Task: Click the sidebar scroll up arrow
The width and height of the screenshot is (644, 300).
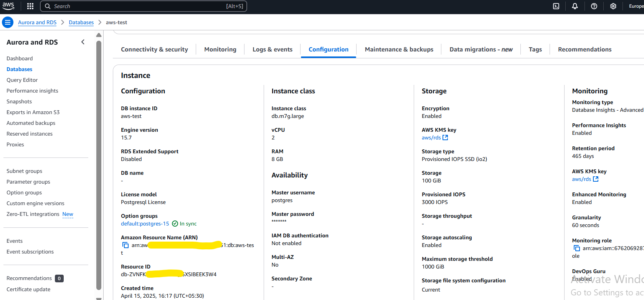Action: (x=99, y=35)
